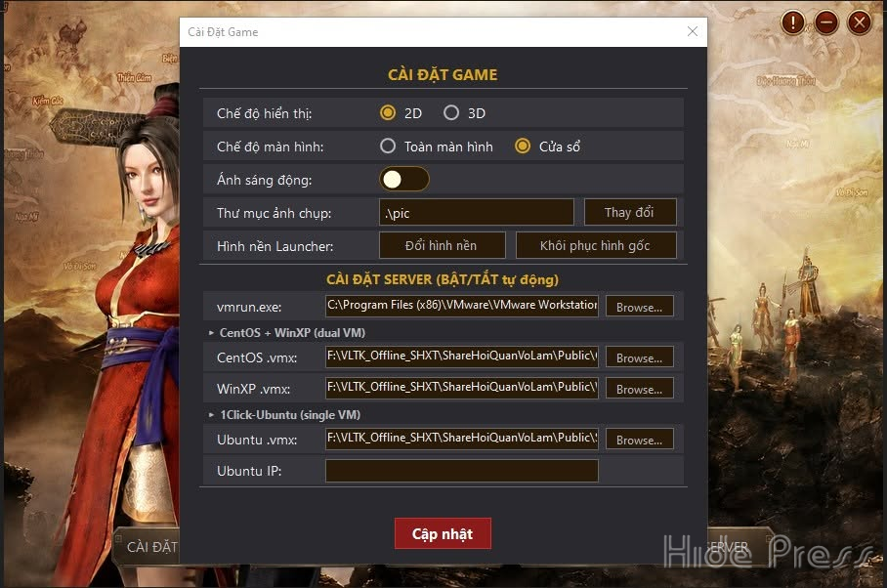The image size is (887, 588).
Task: Click the vmrun.exe path field
Action: (x=462, y=306)
